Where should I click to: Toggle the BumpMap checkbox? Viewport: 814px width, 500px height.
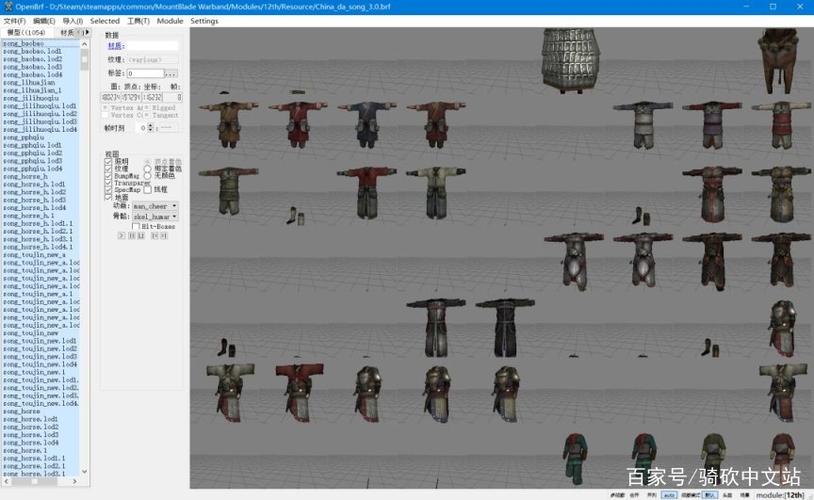(x=108, y=176)
